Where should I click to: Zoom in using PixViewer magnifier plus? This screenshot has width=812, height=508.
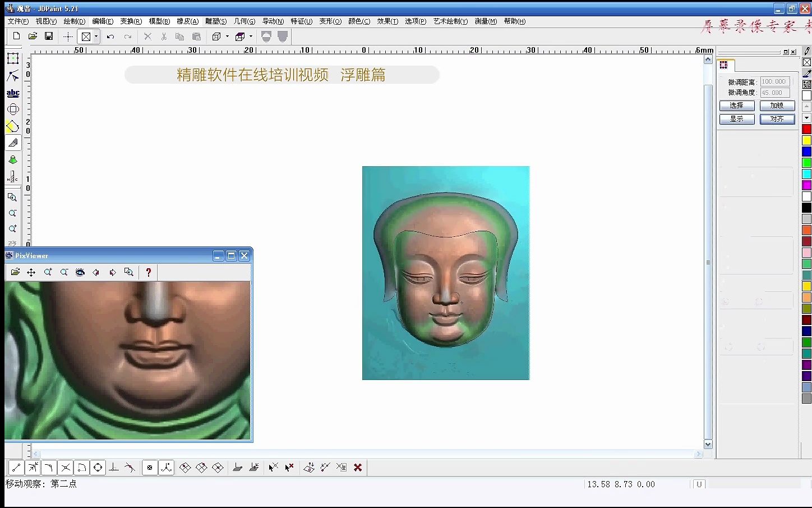(48, 272)
